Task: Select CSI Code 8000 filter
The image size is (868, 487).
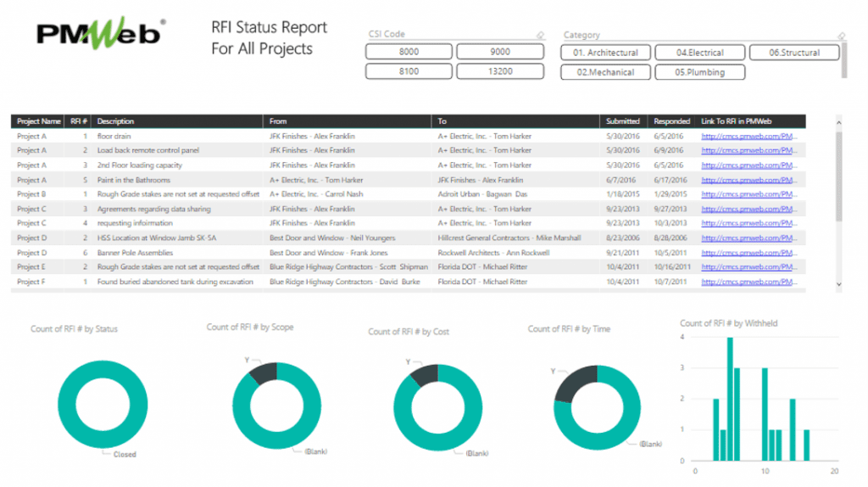Action: (409, 52)
